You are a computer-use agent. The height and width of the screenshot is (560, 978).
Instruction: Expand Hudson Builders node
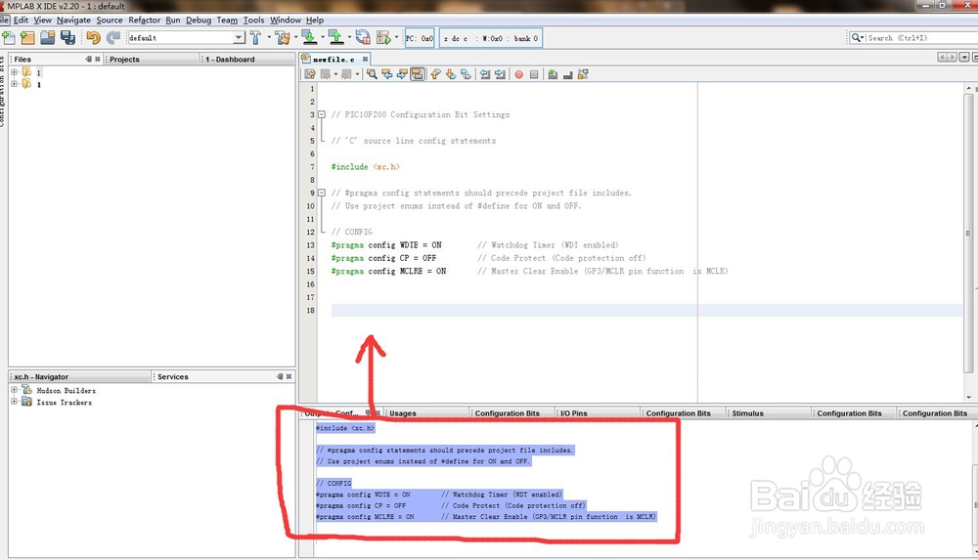point(14,390)
